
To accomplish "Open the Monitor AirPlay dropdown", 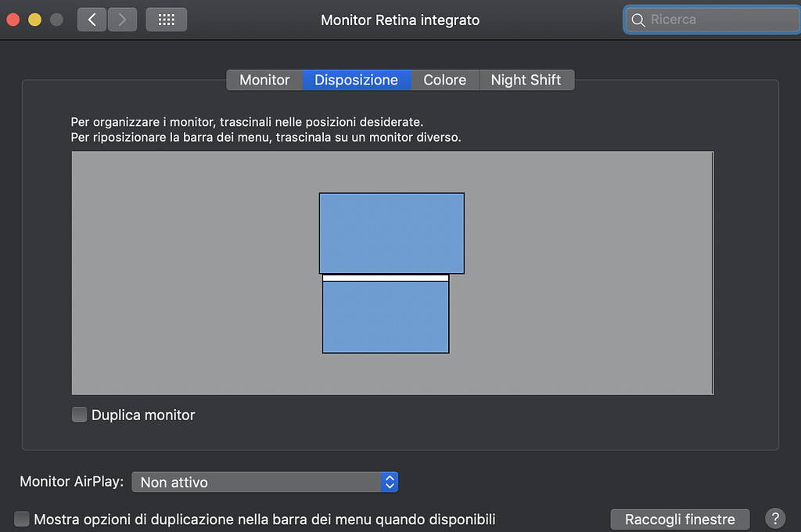I will pos(264,482).
